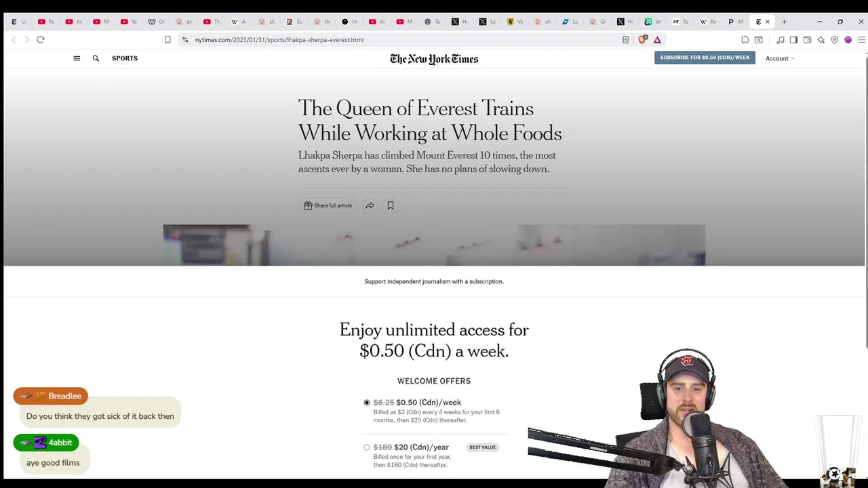The image size is (868, 488).
Task: Open the SPORTS section link
Action: [x=125, y=58]
